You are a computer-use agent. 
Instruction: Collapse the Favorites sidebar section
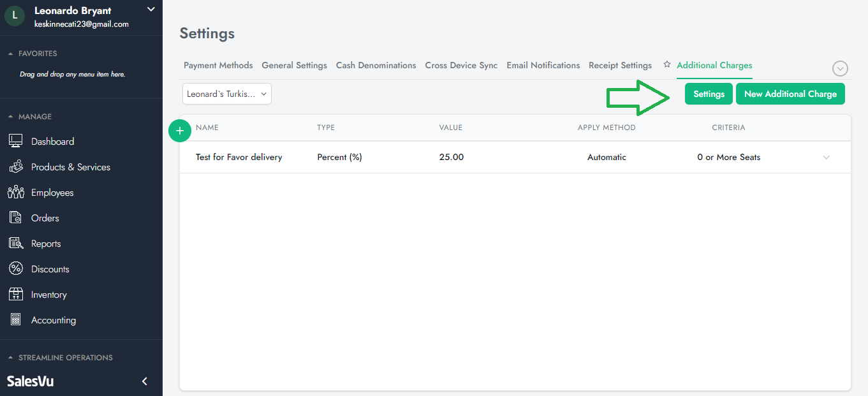[11, 54]
